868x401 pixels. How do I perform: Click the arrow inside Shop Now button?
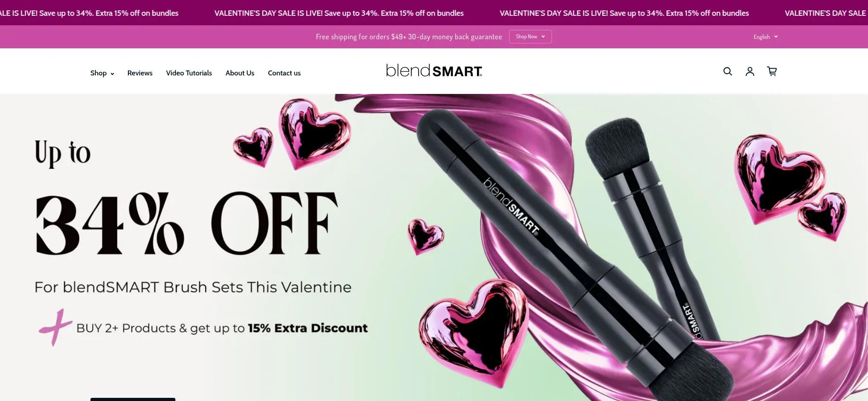(x=543, y=37)
